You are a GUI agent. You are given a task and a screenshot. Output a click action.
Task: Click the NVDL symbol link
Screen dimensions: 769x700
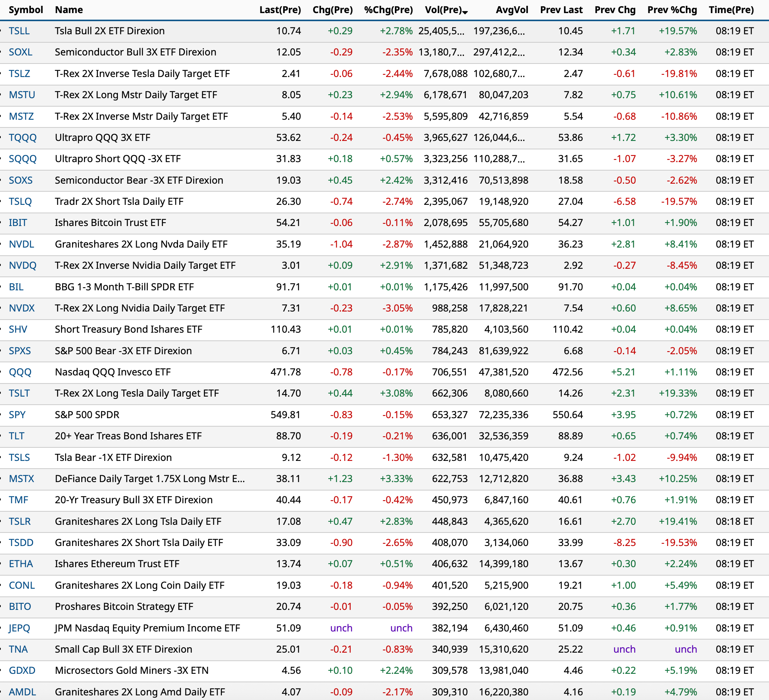(x=21, y=244)
